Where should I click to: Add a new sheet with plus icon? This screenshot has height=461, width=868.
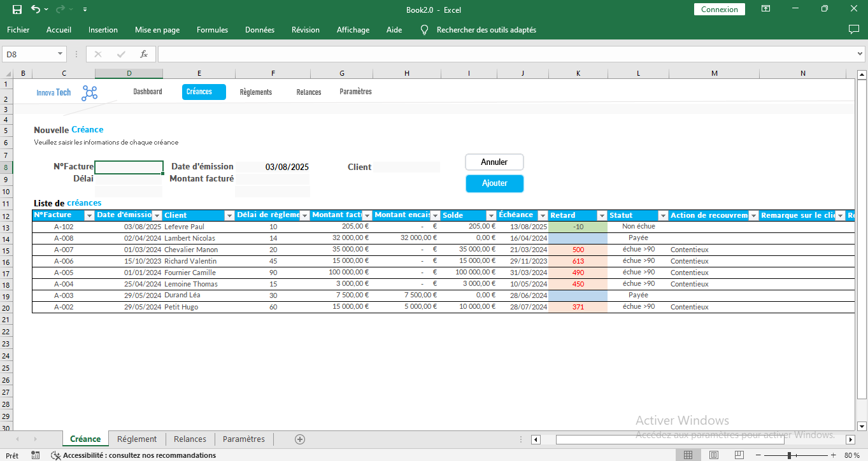click(300, 439)
